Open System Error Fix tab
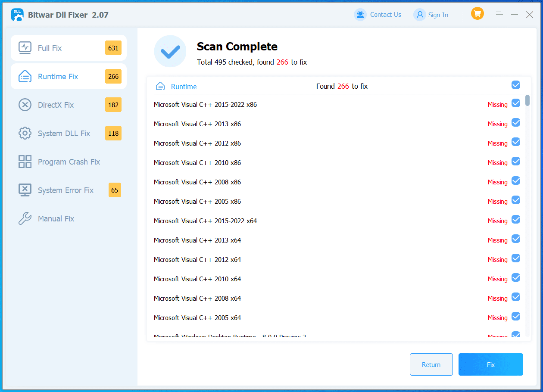Image resolution: width=543 pixels, height=392 pixels. tap(69, 190)
